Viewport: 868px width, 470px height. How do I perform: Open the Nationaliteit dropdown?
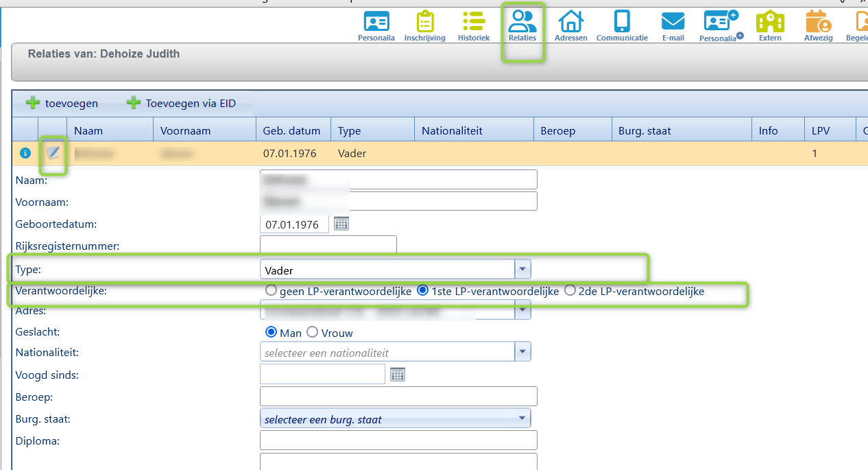522,353
